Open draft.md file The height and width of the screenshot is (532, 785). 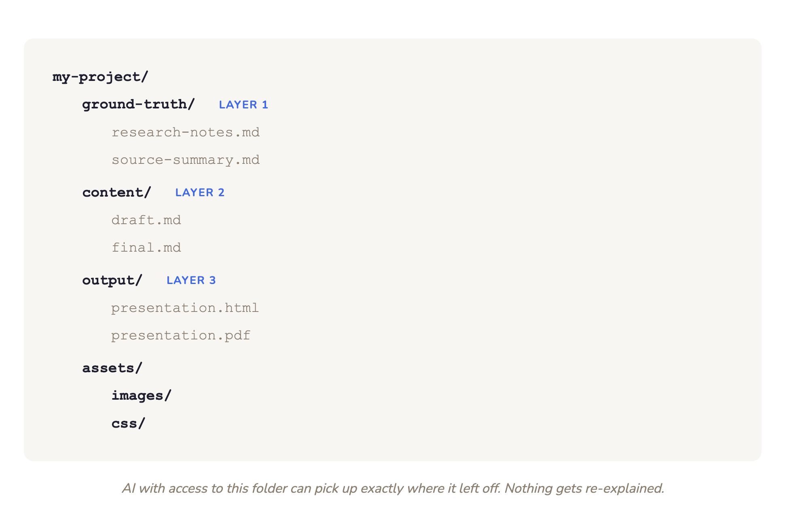coord(146,220)
